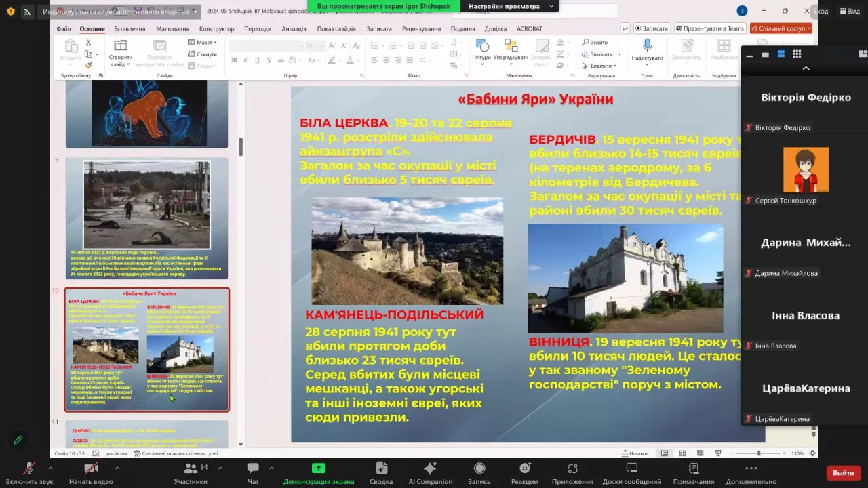Click the green Демонстрация экрана share icon
The height and width of the screenshot is (488, 868).
click(319, 468)
